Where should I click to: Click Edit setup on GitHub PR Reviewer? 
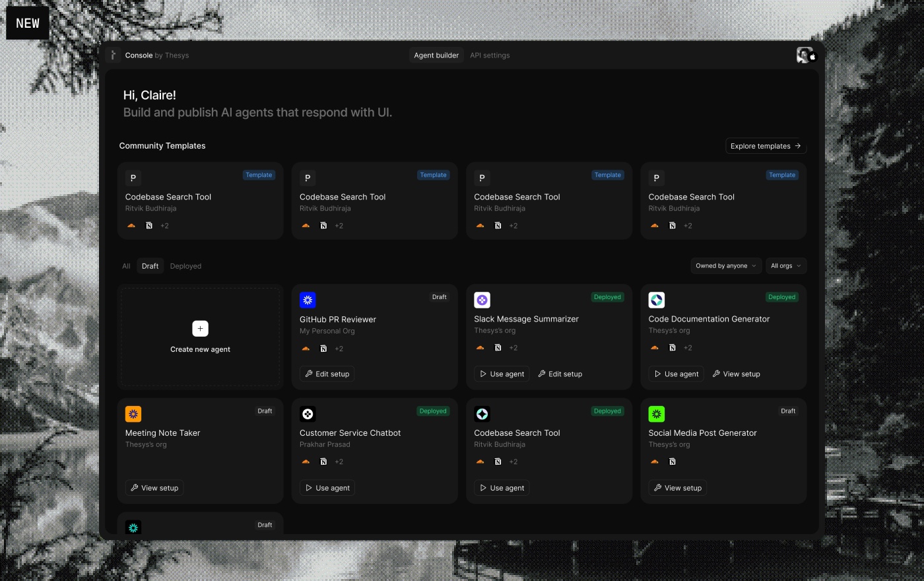pyautogui.click(x=327, y=374)
